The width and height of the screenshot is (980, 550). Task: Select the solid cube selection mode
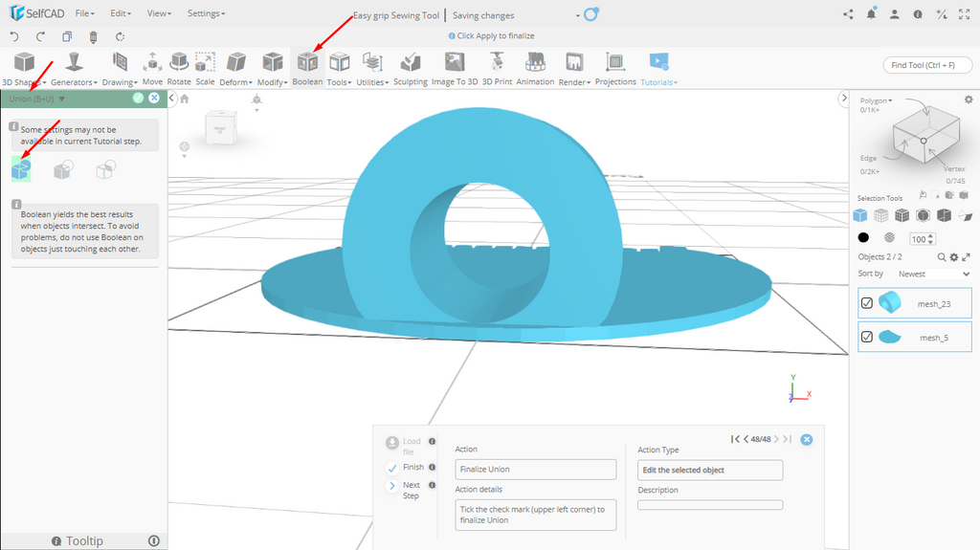(x=860, y=215)
